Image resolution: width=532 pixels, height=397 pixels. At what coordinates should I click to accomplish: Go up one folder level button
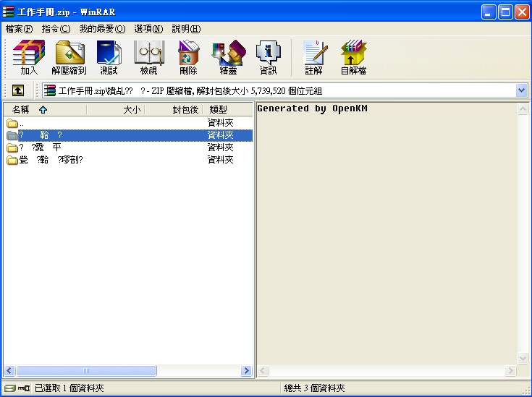(x=17, y=90)
